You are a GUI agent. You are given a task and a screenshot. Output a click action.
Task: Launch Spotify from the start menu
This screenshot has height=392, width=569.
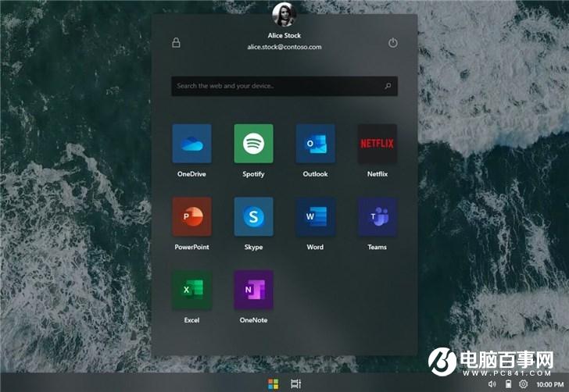point(254,144)
